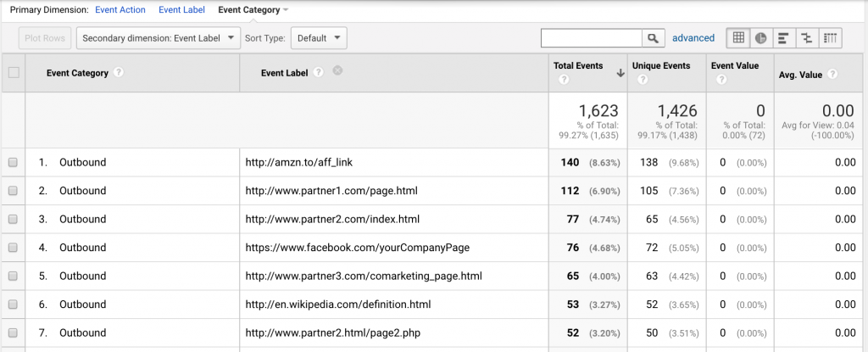
Task: Open Secondary dimension: Event Label dropdown
Action: (159, 38)
